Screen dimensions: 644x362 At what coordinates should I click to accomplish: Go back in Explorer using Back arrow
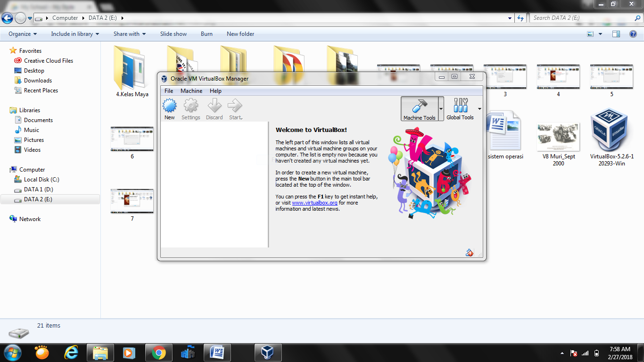pos(7,18)
